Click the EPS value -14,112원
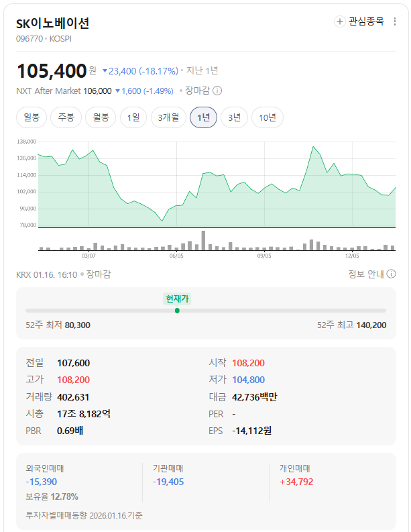This screenshot has width=411, height=532. click(x=251, y=431)
